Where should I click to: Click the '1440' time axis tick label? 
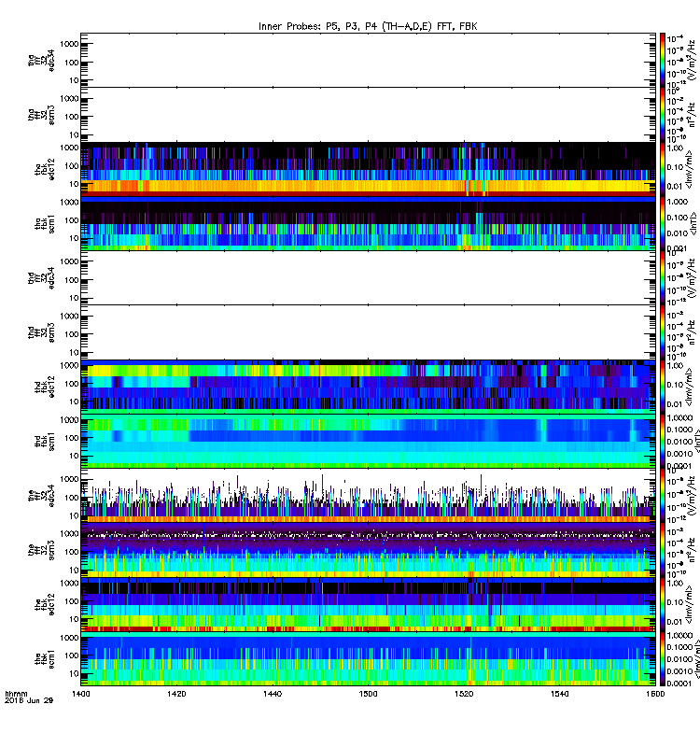(273, 694)
